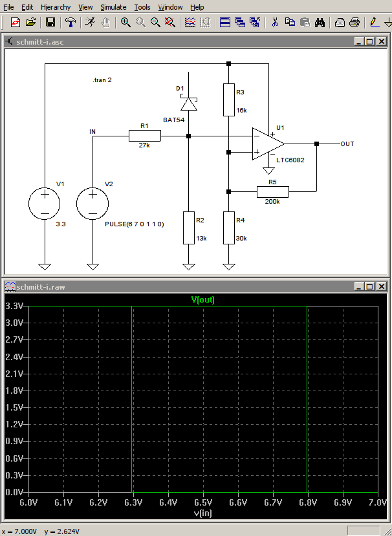The height and width of the screenshot is (536, 392).
Task: Click the .tran 2 simulation directive
Action: pos(102,80)
